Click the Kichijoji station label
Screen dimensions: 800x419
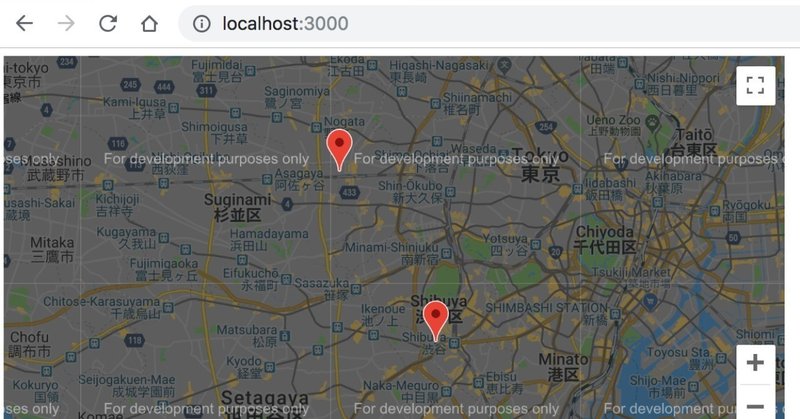[x=117, y=204]
